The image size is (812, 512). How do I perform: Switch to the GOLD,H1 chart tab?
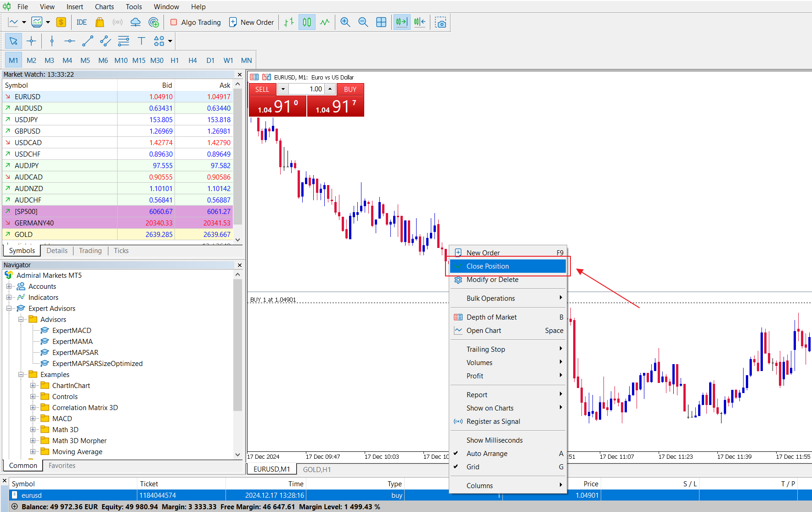point(317,469)
